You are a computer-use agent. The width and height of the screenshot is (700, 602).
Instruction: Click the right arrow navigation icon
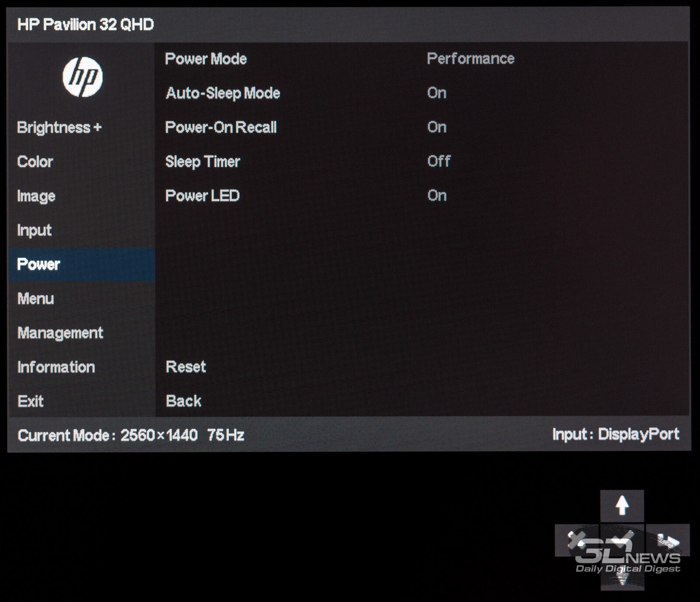coord(668,540)
